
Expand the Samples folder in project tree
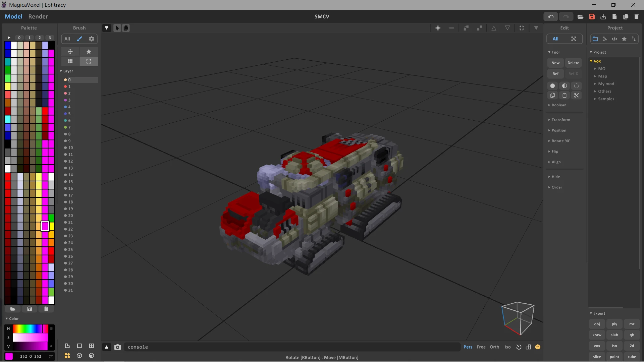pos(606,99)
